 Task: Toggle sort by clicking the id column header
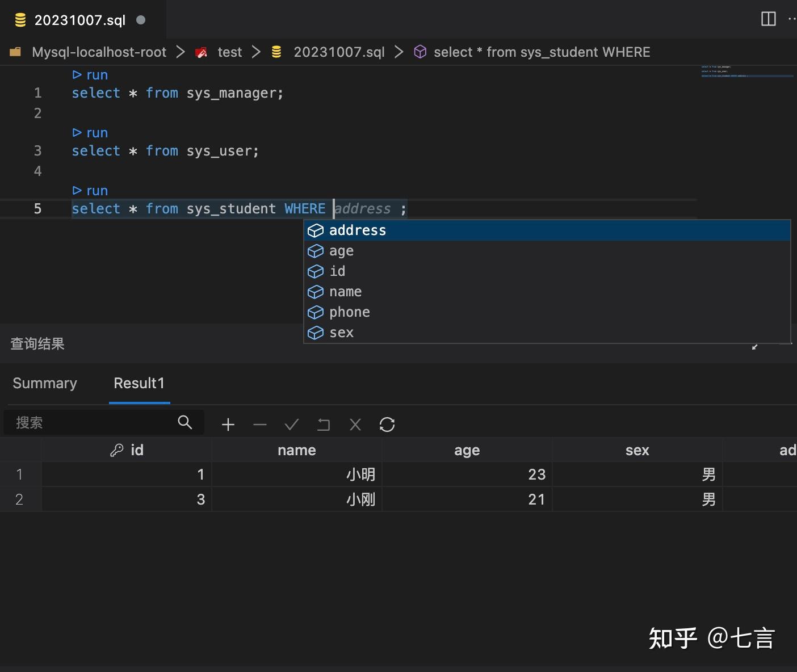pyautogui.click(x=135, y=450)
